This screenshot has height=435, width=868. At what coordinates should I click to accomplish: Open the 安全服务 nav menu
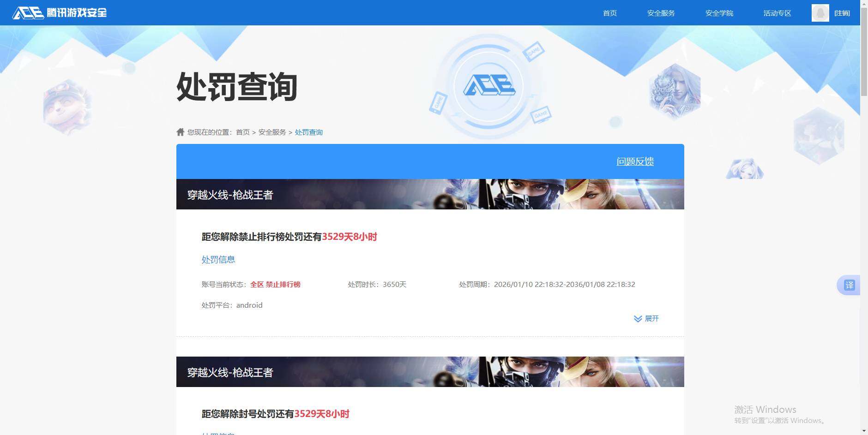(x=661, y=13)
